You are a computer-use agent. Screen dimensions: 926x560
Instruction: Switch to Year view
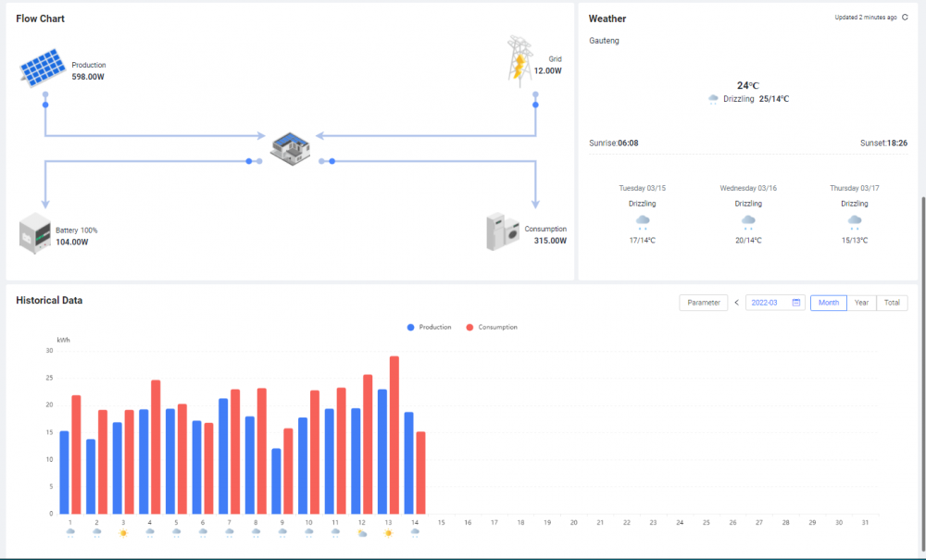(x=861, y=303)
